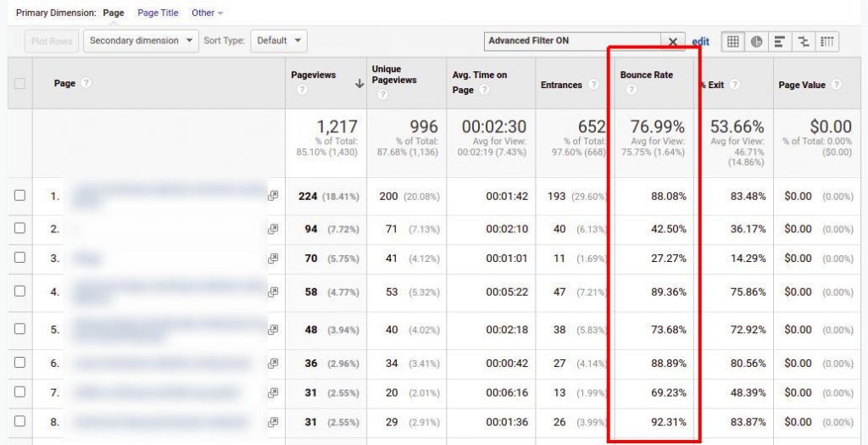The image size is (868, 445).
Task: Click the help icon beside Bounce Rate
Action: click(x=630, y=90)
